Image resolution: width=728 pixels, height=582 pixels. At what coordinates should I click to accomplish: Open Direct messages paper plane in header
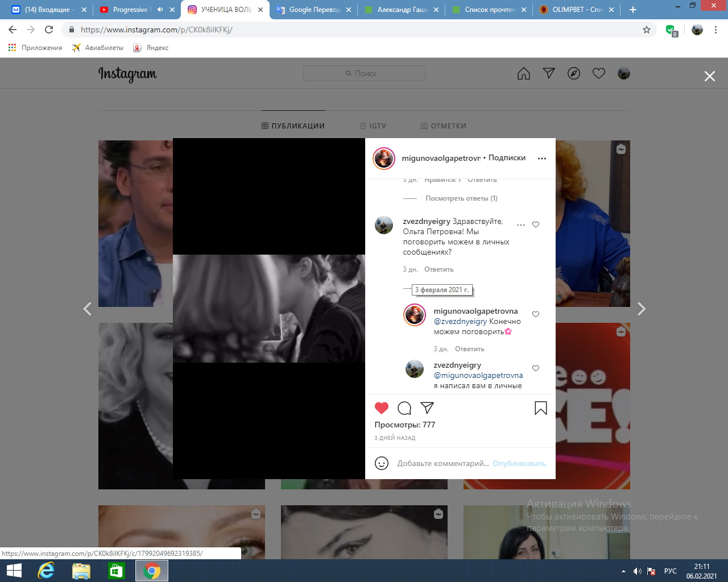click(x=549, y=73)
